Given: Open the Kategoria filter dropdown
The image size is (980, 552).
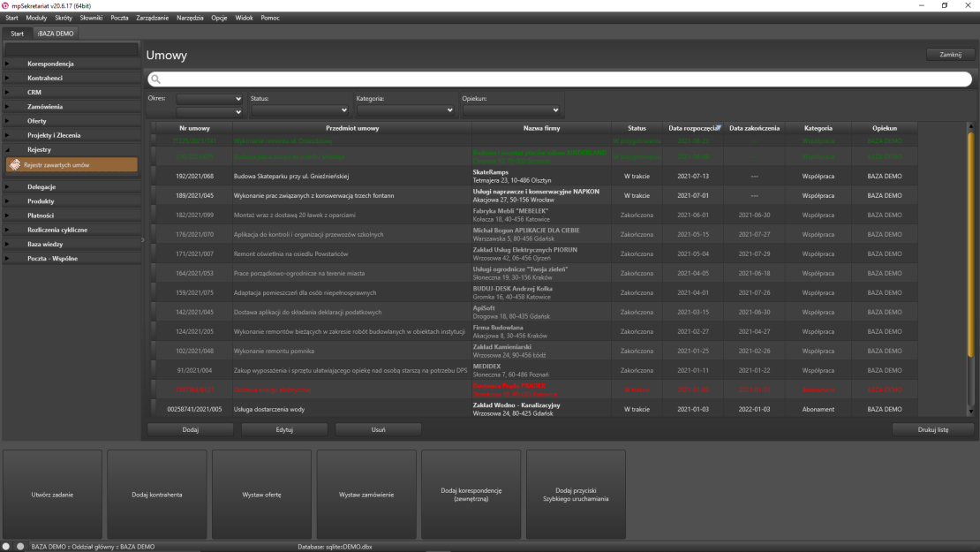Looking at the screenshot, I should pyautogui.click(x=405, y=110).
